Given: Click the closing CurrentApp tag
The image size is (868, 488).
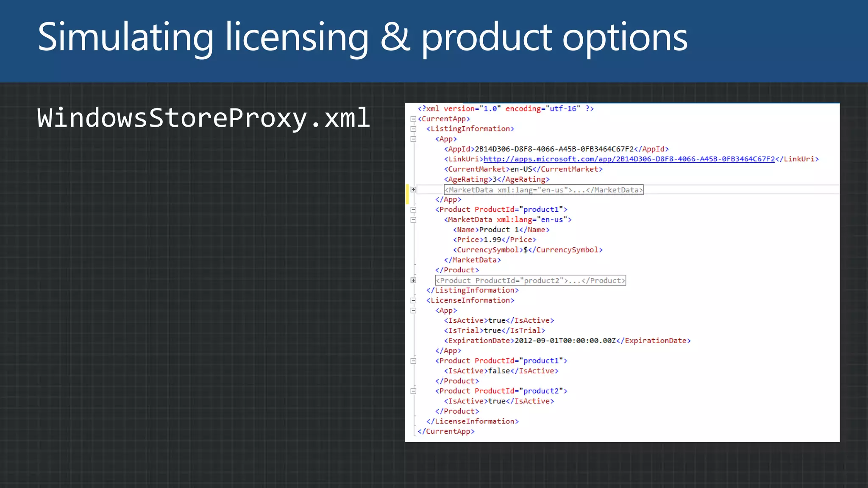Looking at the screenshot, I should pos(446,431).
